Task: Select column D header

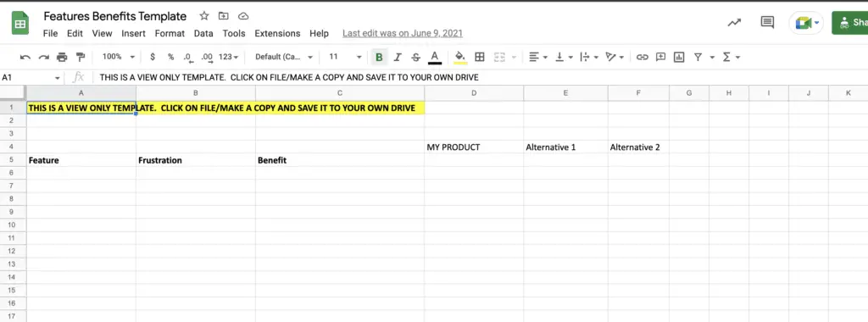Action: tap(474, 93)
